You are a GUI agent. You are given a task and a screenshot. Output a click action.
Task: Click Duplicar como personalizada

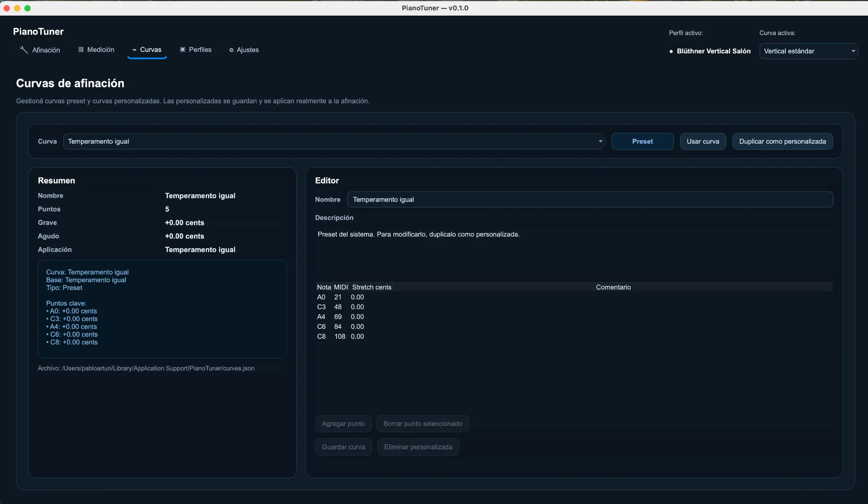click(782, 141)
